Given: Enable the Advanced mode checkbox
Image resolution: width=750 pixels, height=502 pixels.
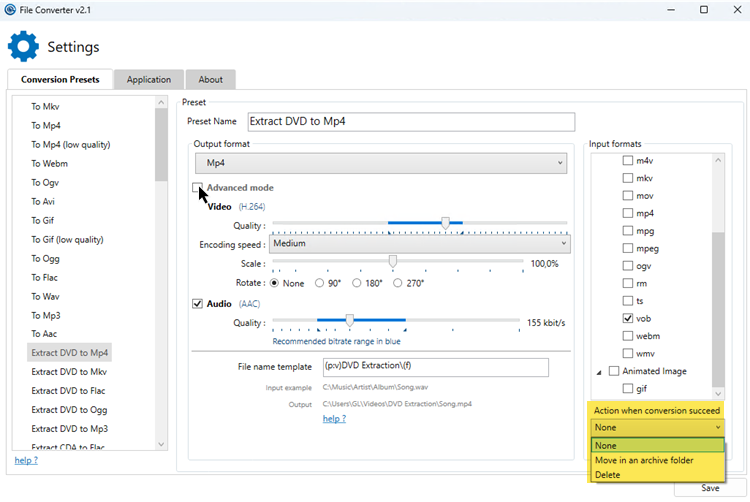Looking at the screenshot, I should (198, 188).
